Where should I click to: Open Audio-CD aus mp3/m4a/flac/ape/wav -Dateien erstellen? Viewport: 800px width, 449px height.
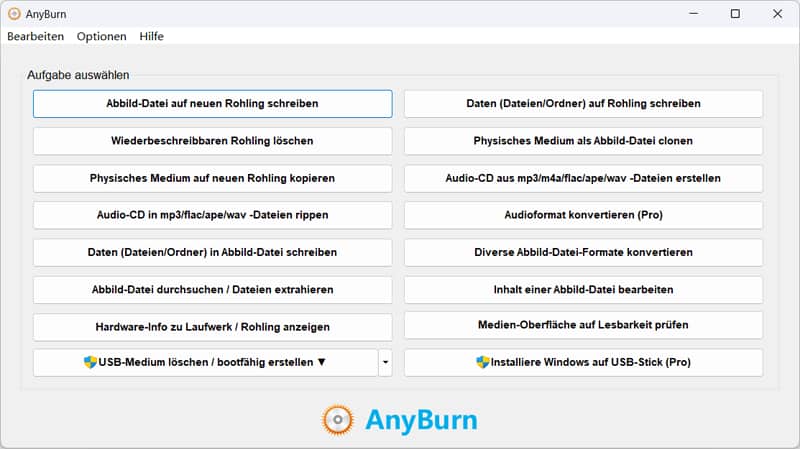pyautogui.click(x=583, y=178)
